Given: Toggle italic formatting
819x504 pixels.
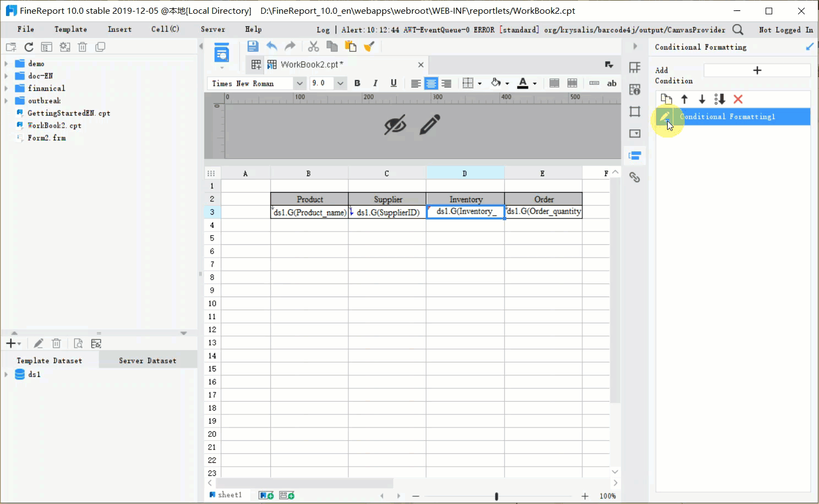Looking at the screenshot, I should 375,83.
